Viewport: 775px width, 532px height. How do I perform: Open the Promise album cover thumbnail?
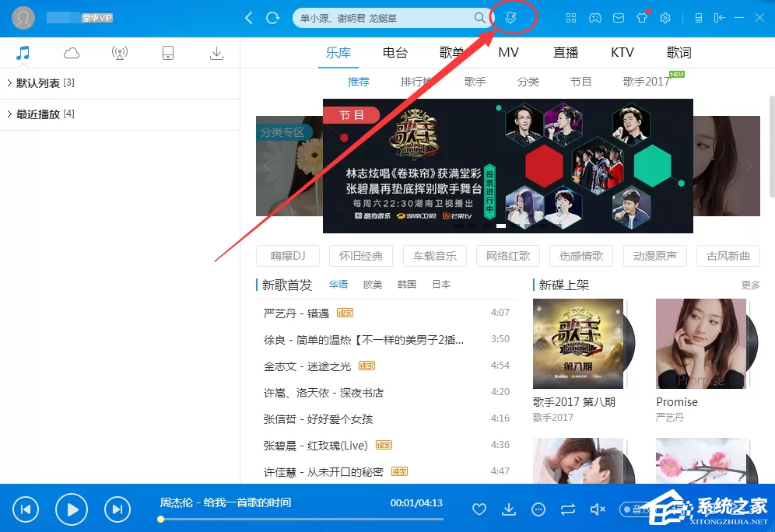[701, 343]
